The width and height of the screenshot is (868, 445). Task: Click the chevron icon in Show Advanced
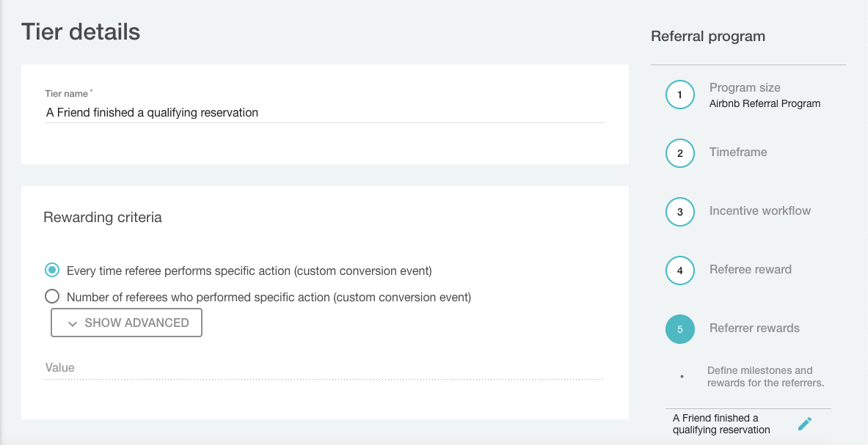tap(72, 323)
